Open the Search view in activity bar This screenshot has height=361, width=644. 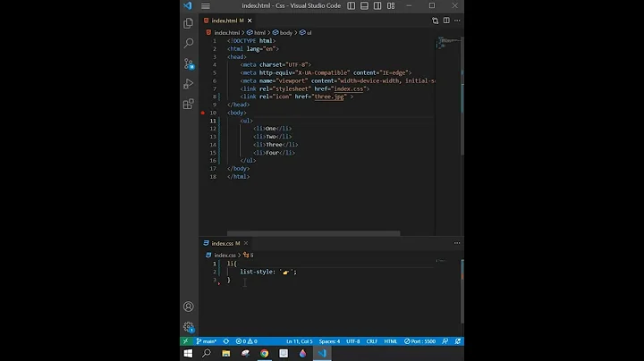pyautogui.click(x=189, y=43)
